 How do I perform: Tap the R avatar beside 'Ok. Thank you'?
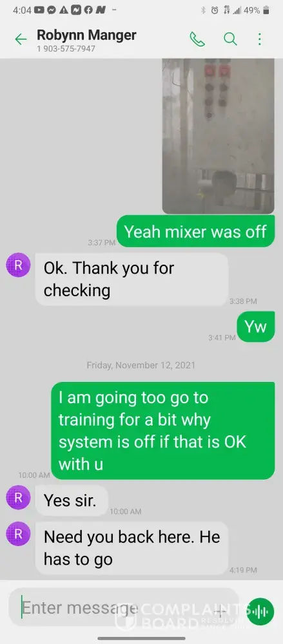18,265
